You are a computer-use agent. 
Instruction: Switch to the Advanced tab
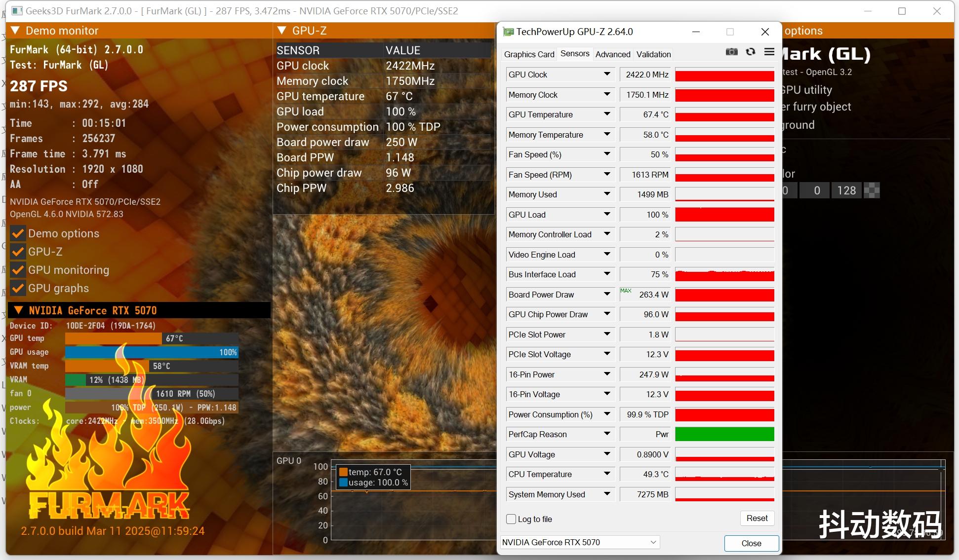pos(612,54)
